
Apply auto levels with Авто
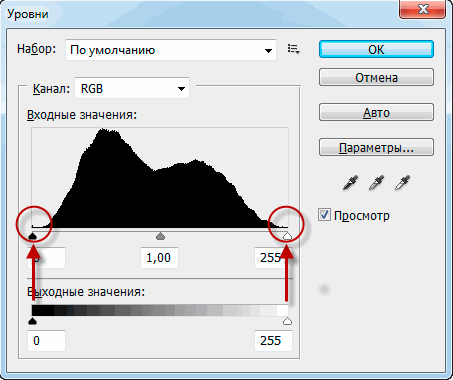click(376, 112)
